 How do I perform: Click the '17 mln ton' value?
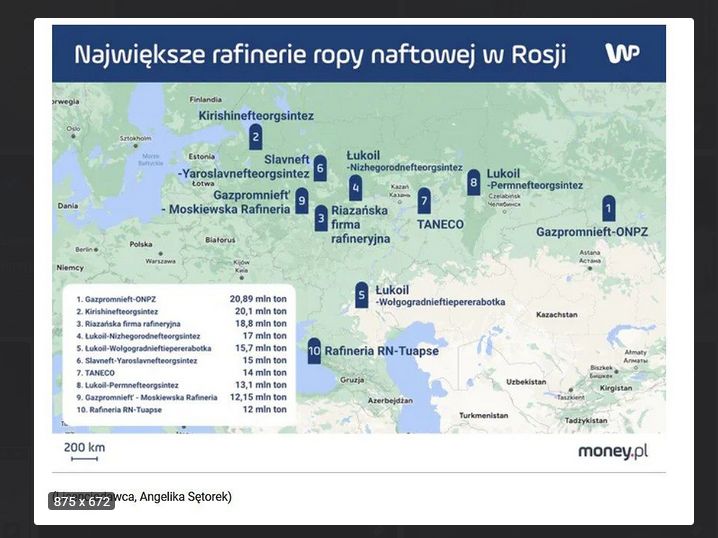click(x=265, y=336)
